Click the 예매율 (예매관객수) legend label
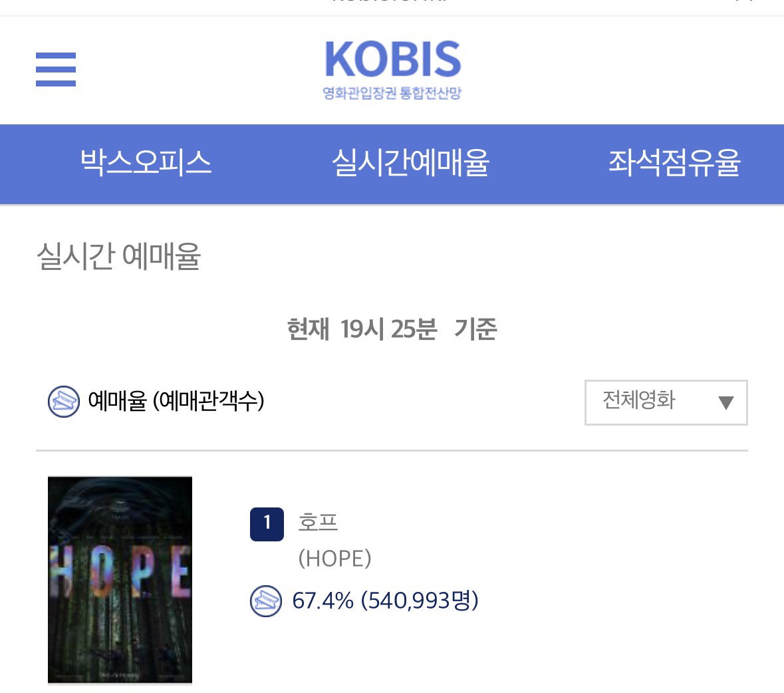Screen dimensions: 784x693 point(176,401)
